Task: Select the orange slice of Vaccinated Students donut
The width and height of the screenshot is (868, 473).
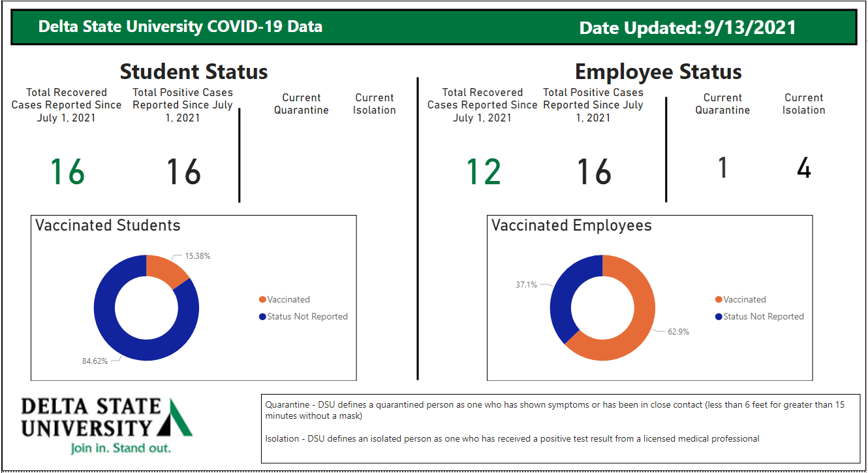Action: tap(165, 270)
